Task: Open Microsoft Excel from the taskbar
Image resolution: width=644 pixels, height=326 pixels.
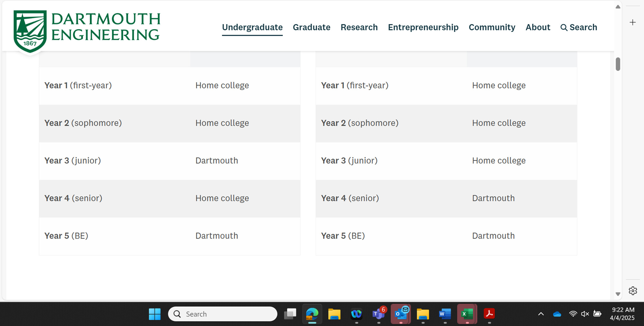Action: coord(467,314)
